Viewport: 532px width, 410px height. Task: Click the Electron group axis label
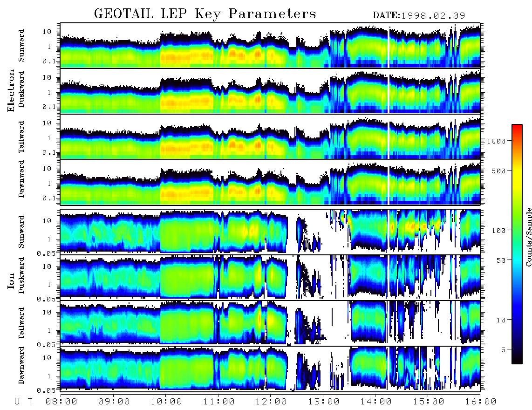[x=11, y=91]
